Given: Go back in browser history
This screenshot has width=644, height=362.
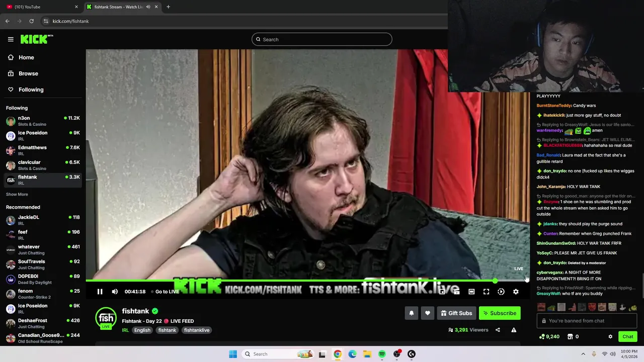Looking at the screenshot, I should pyautogui.click(x=7, y=21).
